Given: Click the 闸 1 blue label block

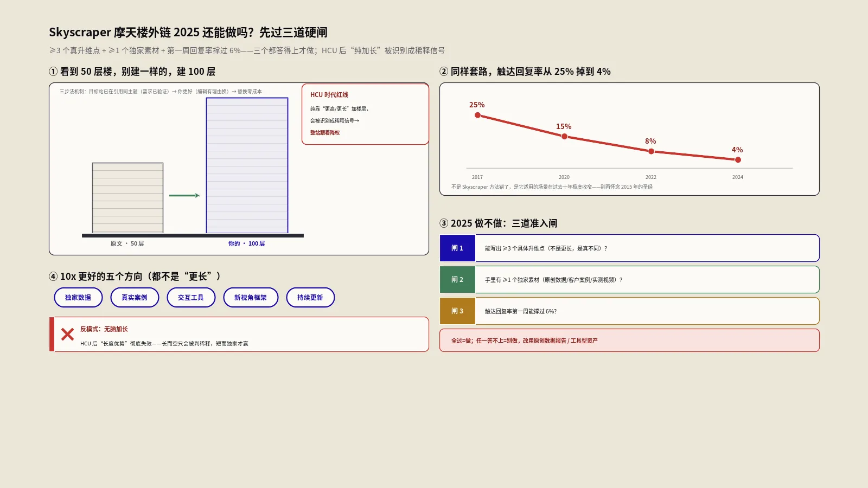Looking at the screenshot, I should [457, 248].
